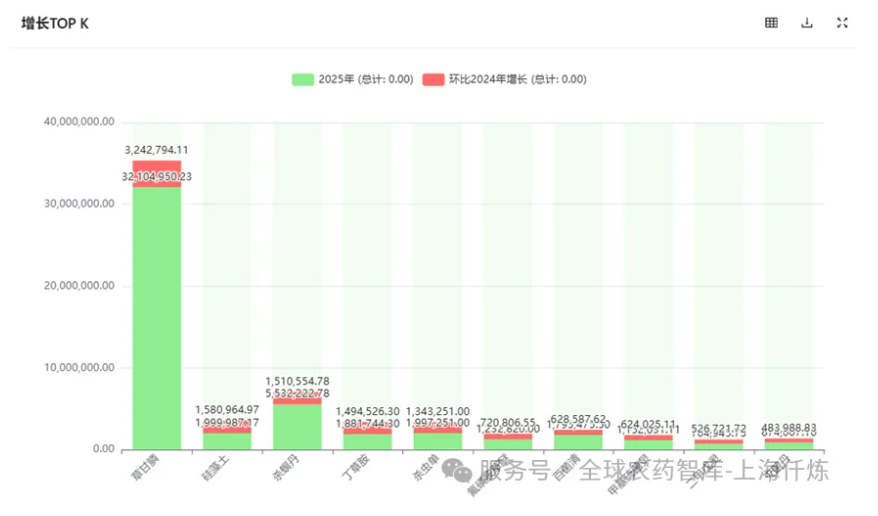Click the red segment atop 草甘膦 bar
878x516 pixels.
[x=157, y=166]
